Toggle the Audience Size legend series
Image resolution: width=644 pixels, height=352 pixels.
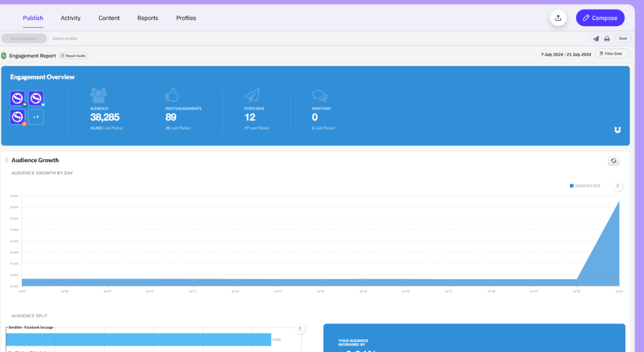(585, 186)
